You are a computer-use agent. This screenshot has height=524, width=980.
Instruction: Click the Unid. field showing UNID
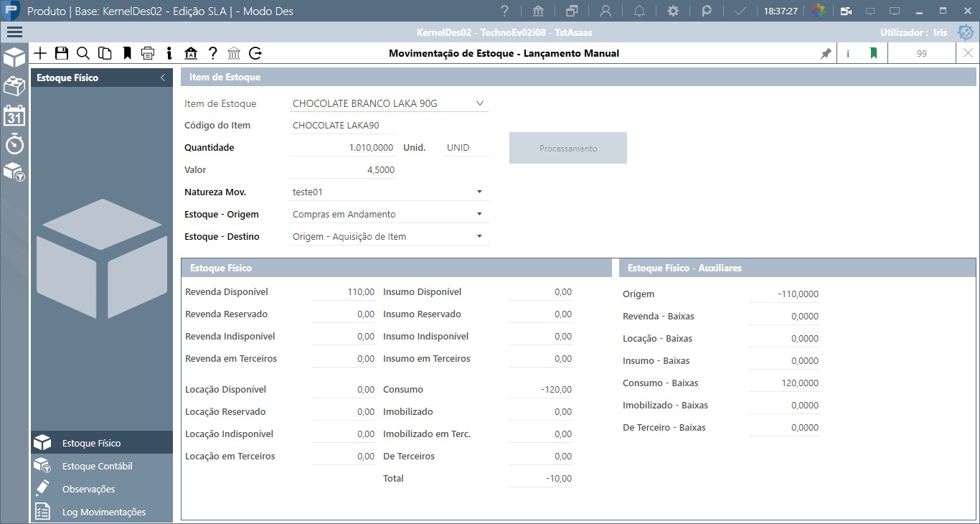tap(466, 148)
